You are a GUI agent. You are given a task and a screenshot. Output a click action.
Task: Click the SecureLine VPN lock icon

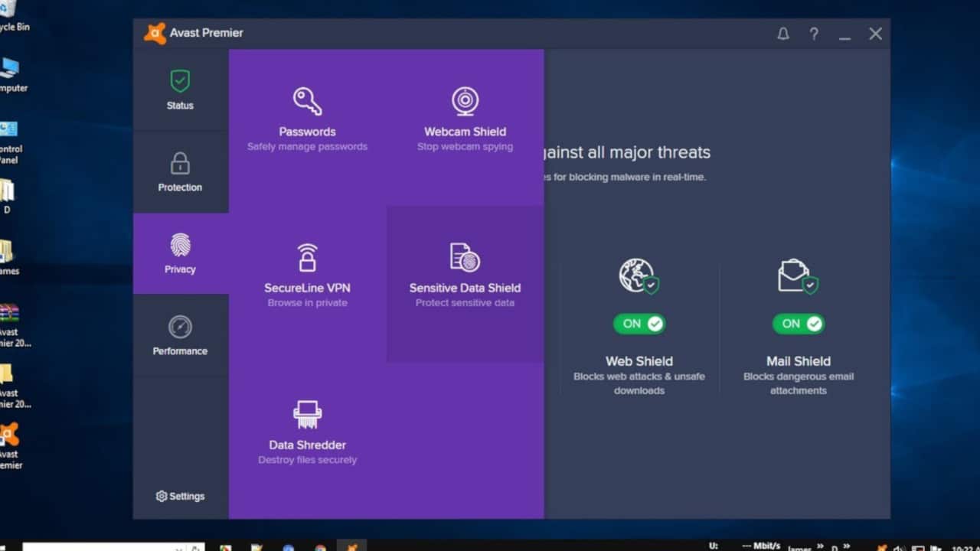click(x=307, y=258)
